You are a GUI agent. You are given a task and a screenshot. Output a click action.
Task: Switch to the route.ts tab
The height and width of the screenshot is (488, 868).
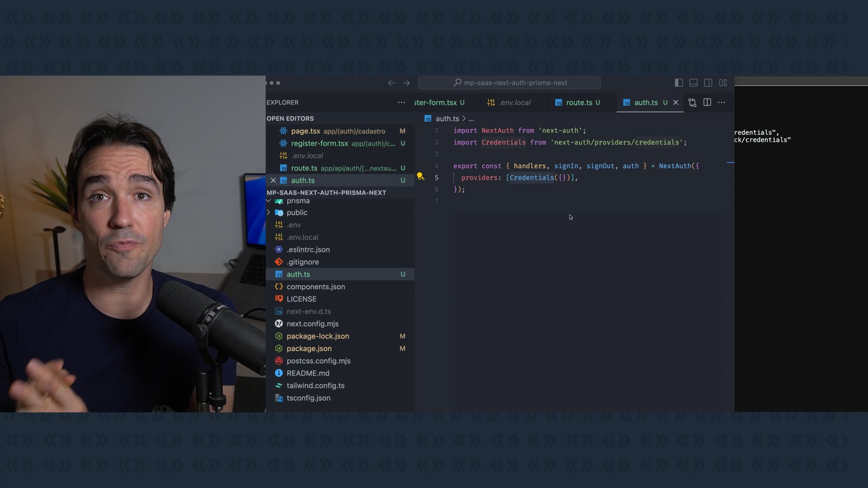click(x=579, y=103)
